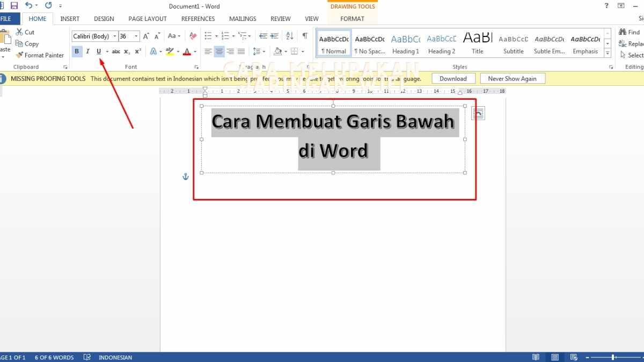Screen dimensions: 644x362
Task: Click the Download button in the proofing bar
Action: [x=453, y=78]
